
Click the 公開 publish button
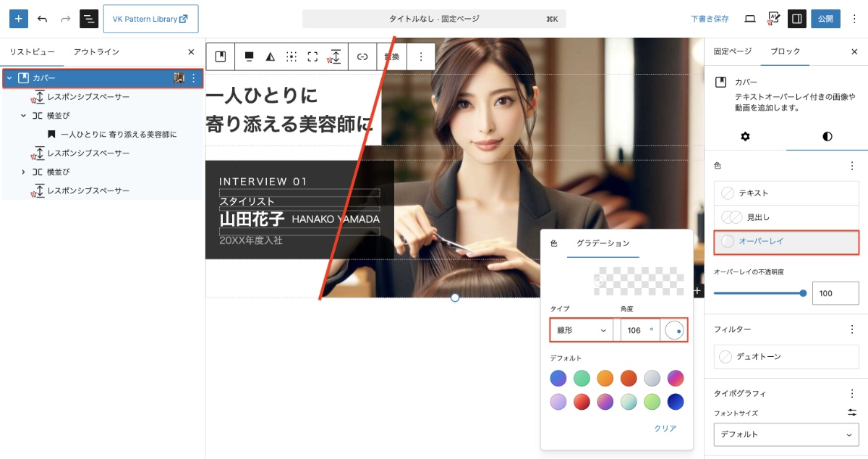pos(825,19)
